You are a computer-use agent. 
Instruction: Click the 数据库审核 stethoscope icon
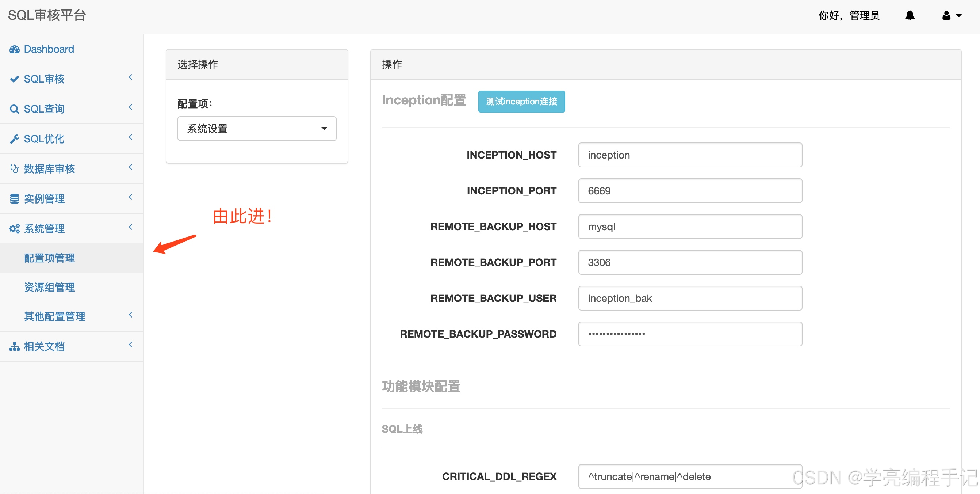(x=15, y=168)
